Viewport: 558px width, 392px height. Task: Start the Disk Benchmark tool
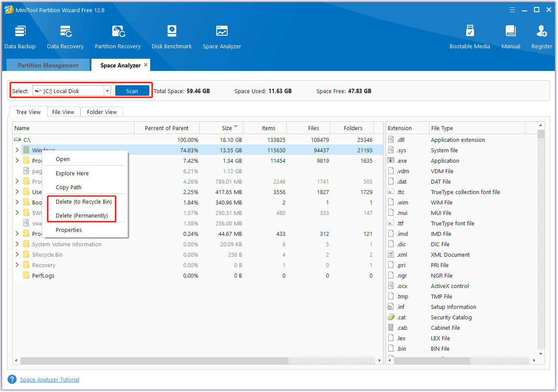tap(172, 37)
